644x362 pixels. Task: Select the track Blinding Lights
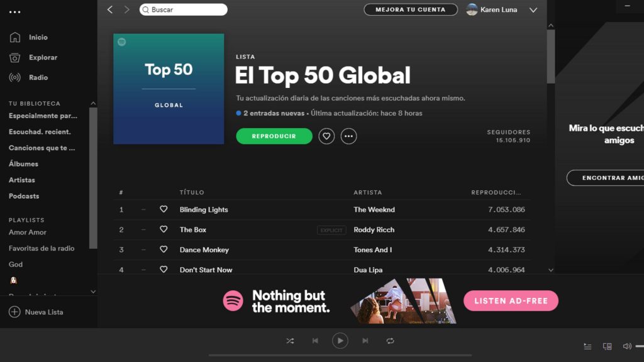click(204, 209)
